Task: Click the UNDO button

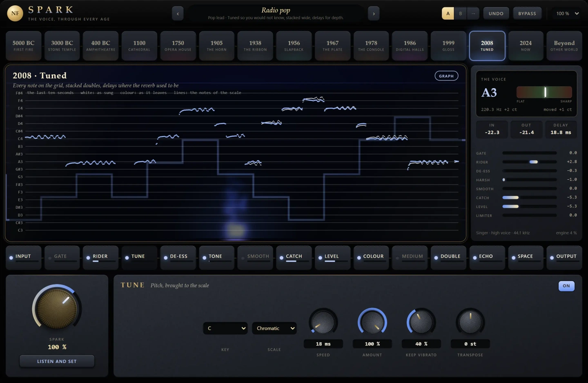Action: (x=496, y=13)
